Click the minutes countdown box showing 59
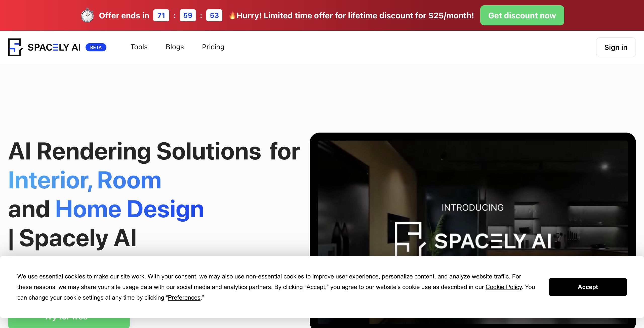 188,15
